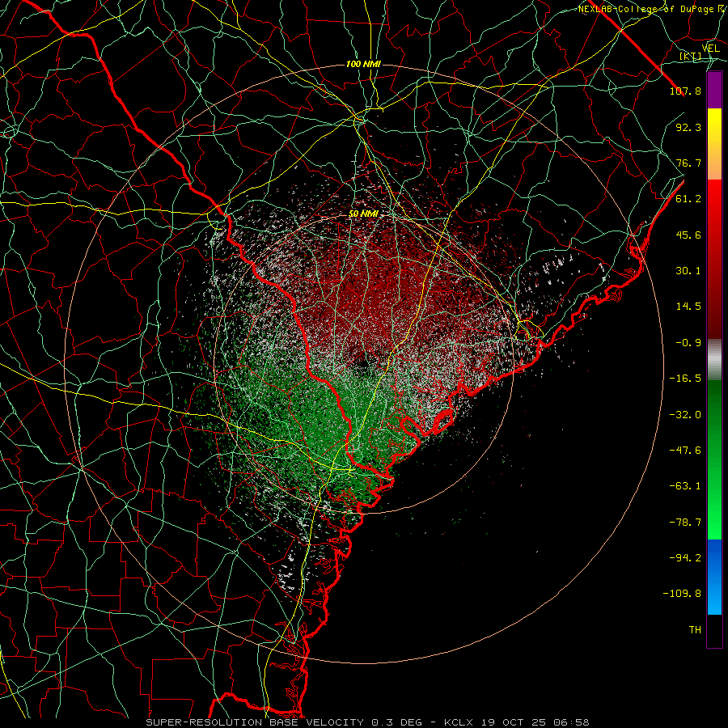Click the super-resolution base velocity caption
Image resolution: width=728 pixels, height=728 pixels.
point(367,722)
